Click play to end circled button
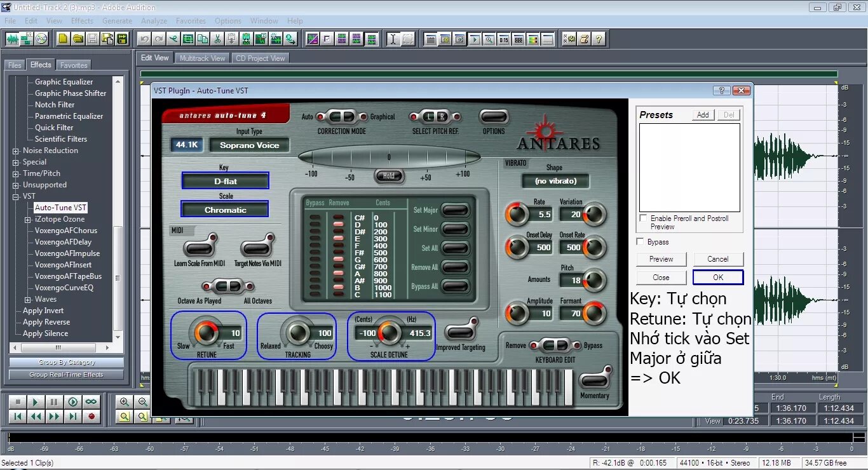Image resolution: width=868 pixels, height=470 pixels. pyautogui.click(x=73, y=402)
